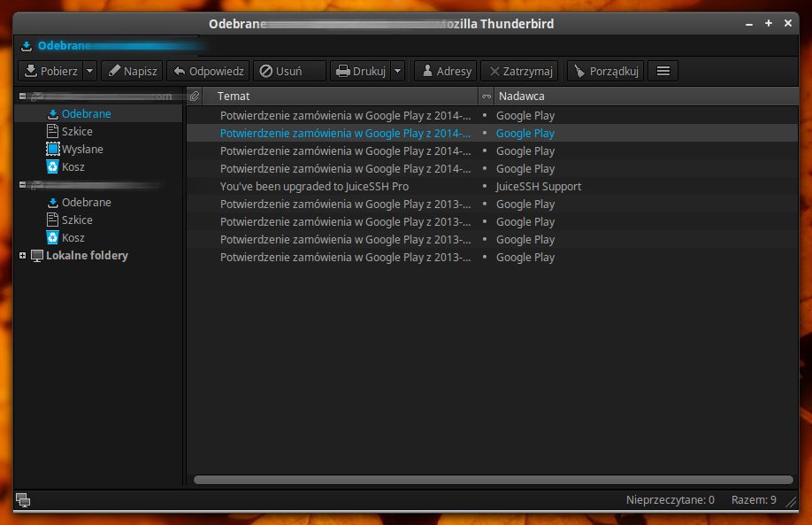Open Odebrane inbox of first account
This screenshot has height=525, width=812.
86,114
